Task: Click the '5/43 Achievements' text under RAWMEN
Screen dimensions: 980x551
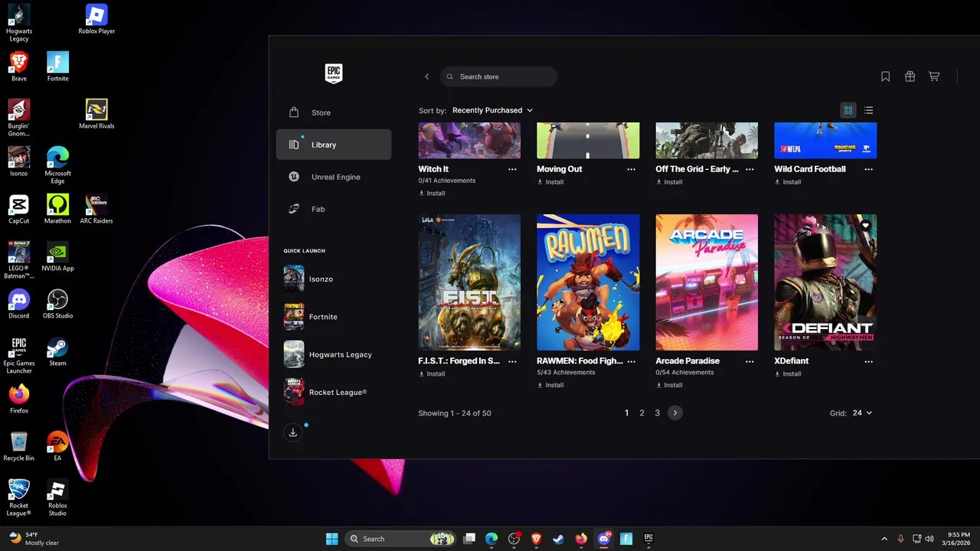Action: [x=566, y=373]
